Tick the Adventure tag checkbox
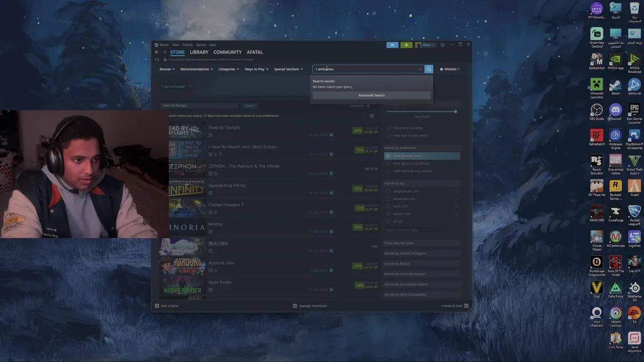Image resolution: width=644 pixels, height=362 pixels. click(388, 199)
